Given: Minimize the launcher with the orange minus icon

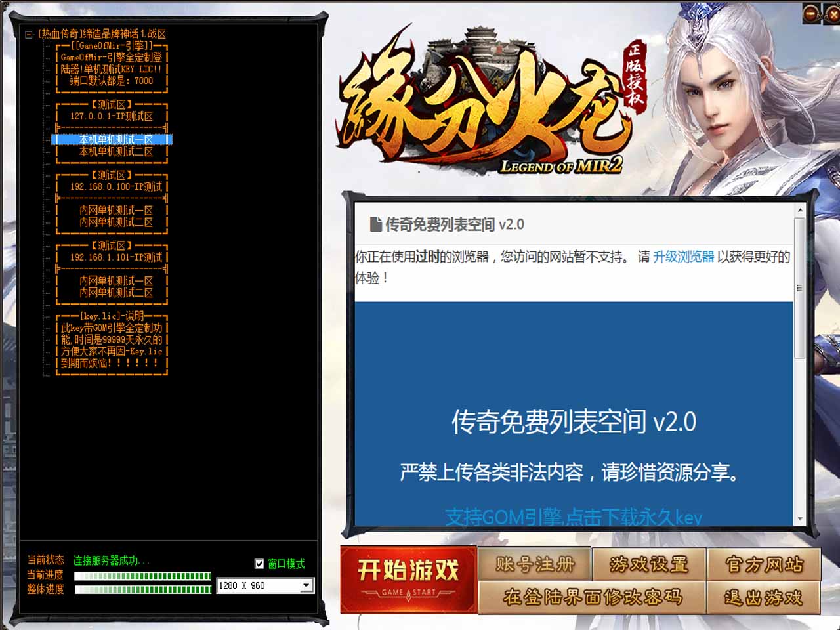Looking at the screenshot, I should pos(811,13).
